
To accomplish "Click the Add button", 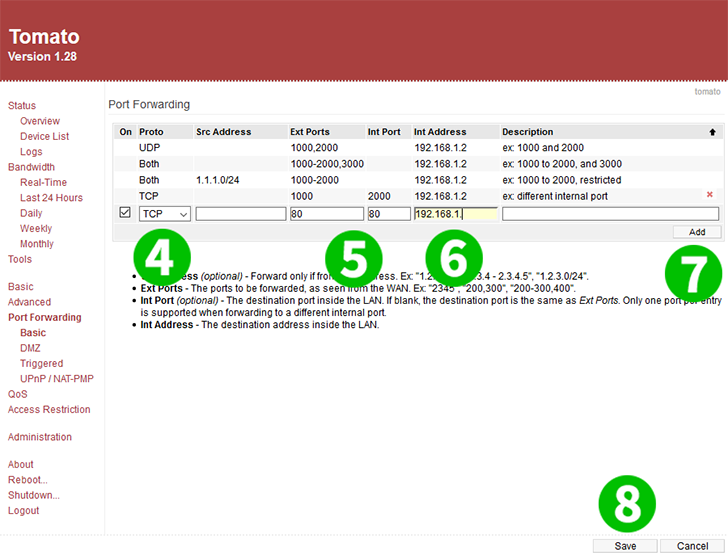I will 697,232.
